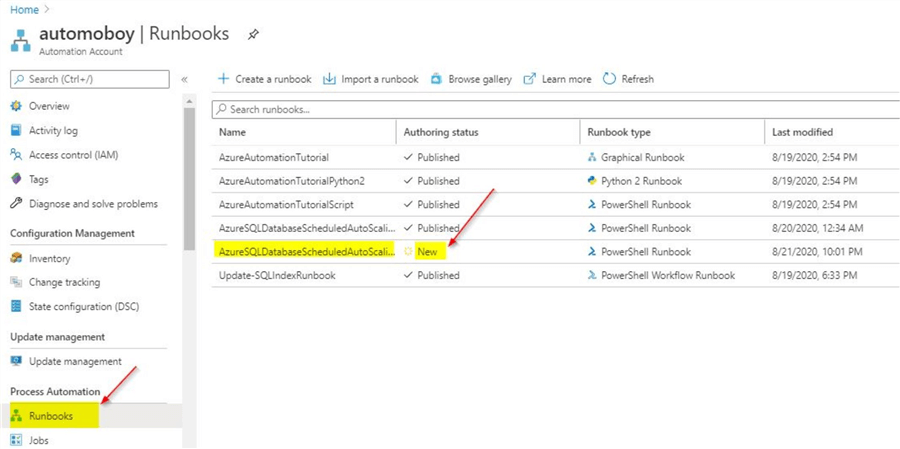Collapse the left sidebar menu

coord(184,79)
